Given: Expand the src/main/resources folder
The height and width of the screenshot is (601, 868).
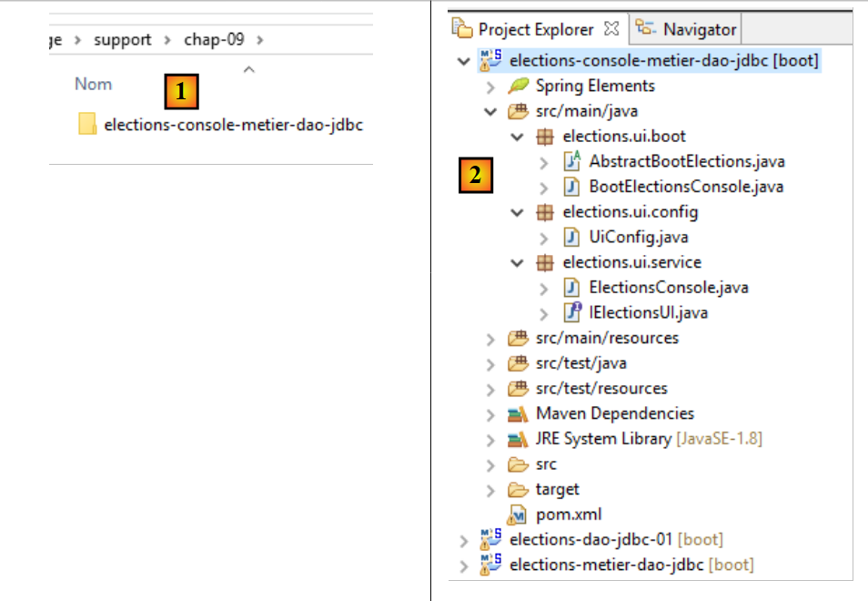Looking at the screenshot, I should click(x=491, y=339).
